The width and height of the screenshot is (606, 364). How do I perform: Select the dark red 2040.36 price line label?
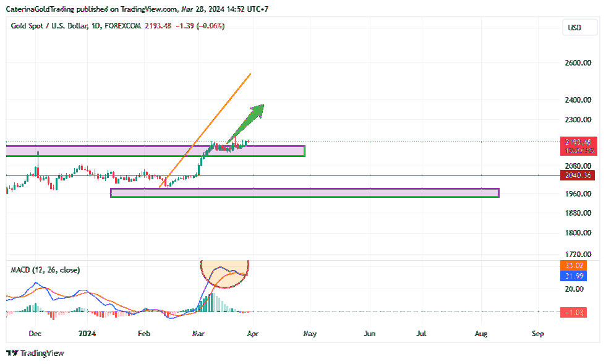tap(578, 175)
